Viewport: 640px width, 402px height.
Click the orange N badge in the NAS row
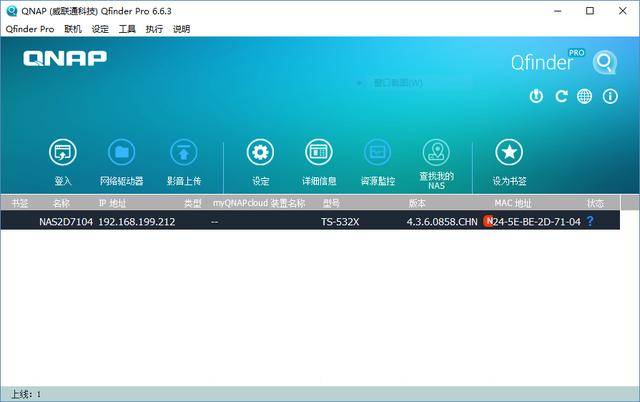tap(488, 221)
